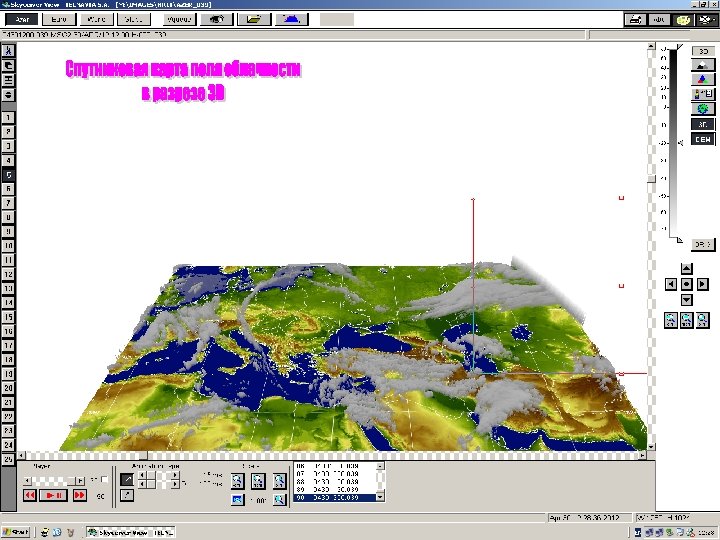Toggle the 3D view button in right panel
The height and width of the screenshot is (540, 720).
(703, 51)
